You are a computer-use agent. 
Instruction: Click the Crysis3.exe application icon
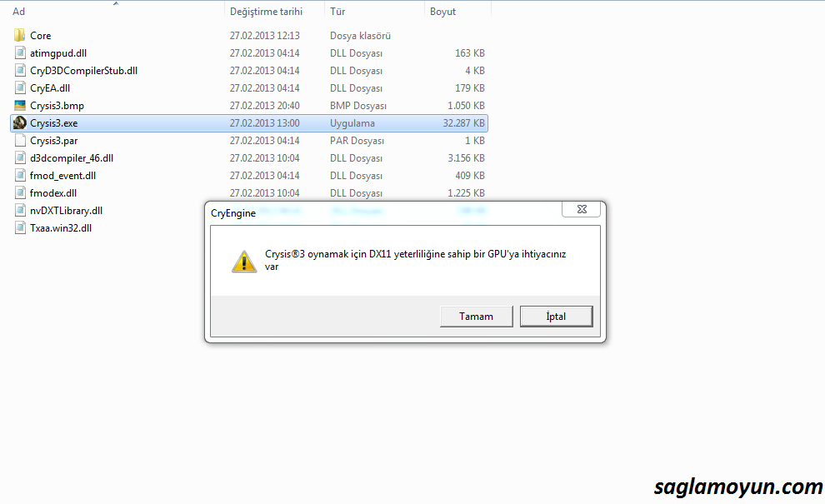[x=20, y=122]
